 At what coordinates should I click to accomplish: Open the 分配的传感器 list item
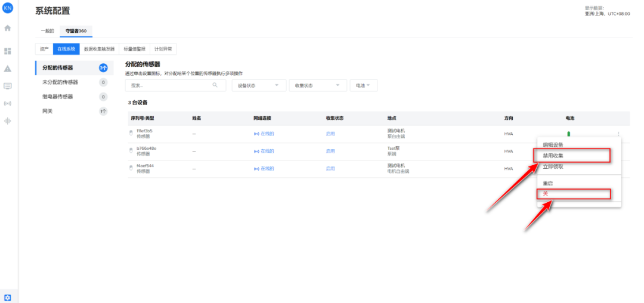[x=75, y=68]
